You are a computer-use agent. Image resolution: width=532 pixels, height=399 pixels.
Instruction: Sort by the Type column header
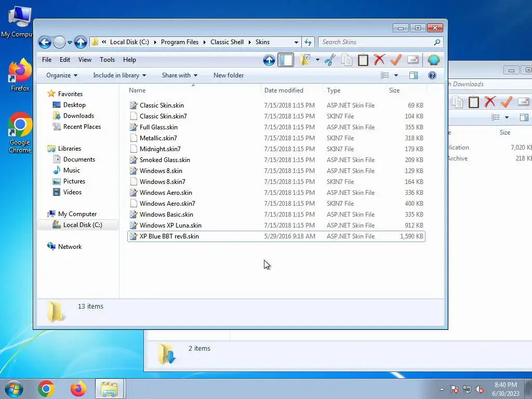[x=354, y=90]
